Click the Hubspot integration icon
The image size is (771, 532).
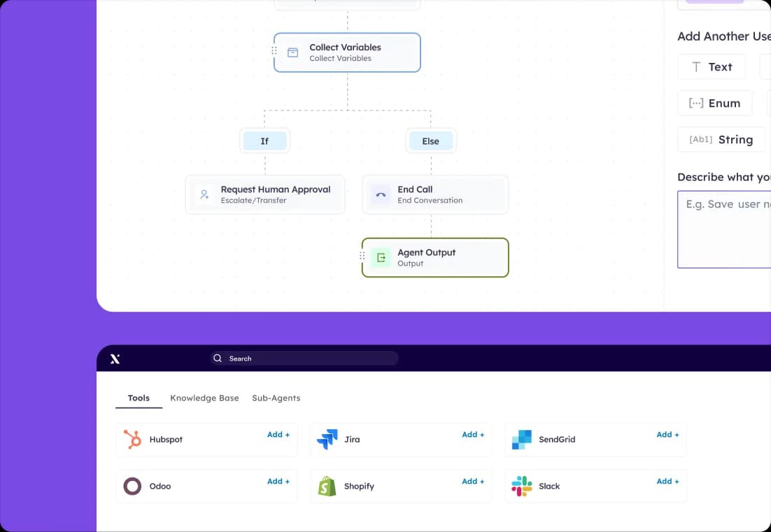[x=133, y=440]
